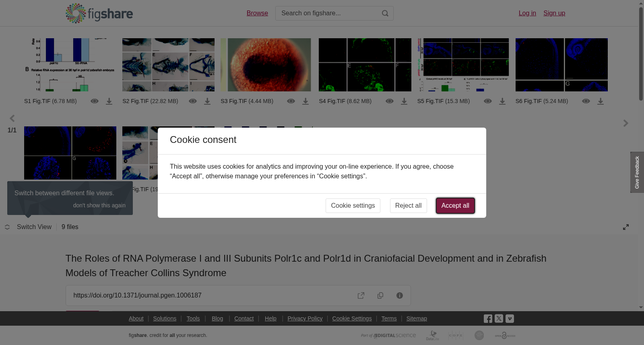This screenshot has width=644, height=345.
Task: Open the Give Feedback side tab
Action: coord(637,172)
